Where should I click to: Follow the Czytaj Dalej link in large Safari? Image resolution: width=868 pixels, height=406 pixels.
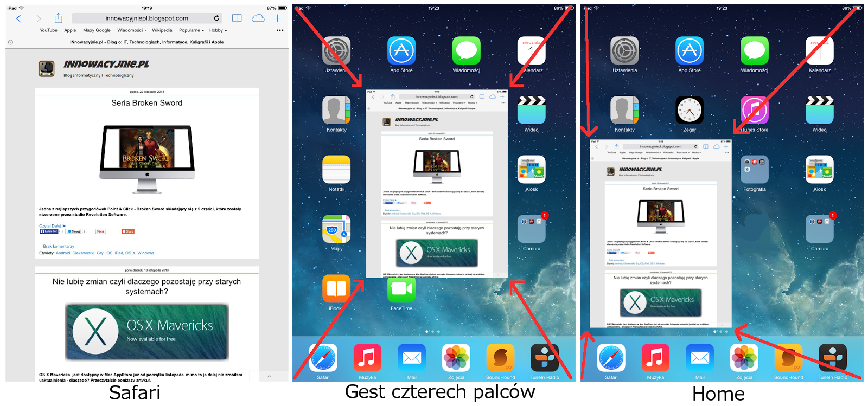pos(52,226)
